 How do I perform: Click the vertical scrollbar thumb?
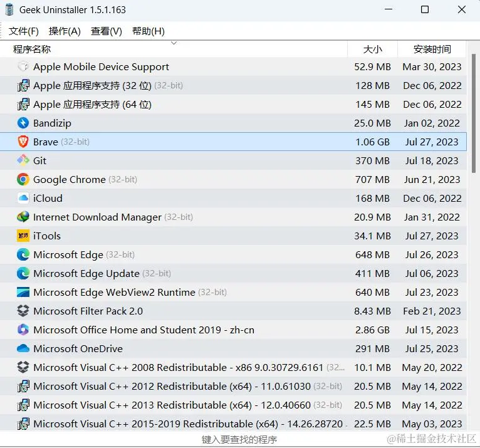tap(474, 113)
